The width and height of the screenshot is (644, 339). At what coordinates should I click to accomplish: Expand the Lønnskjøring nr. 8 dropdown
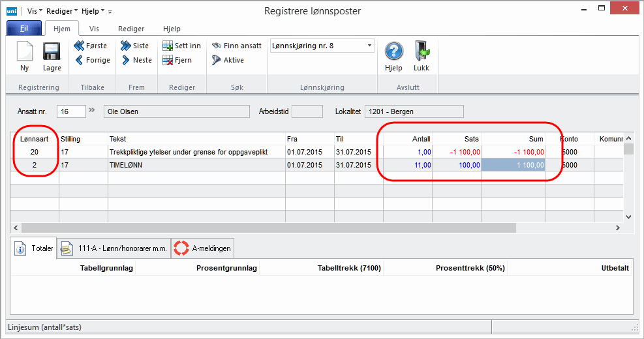369,46
